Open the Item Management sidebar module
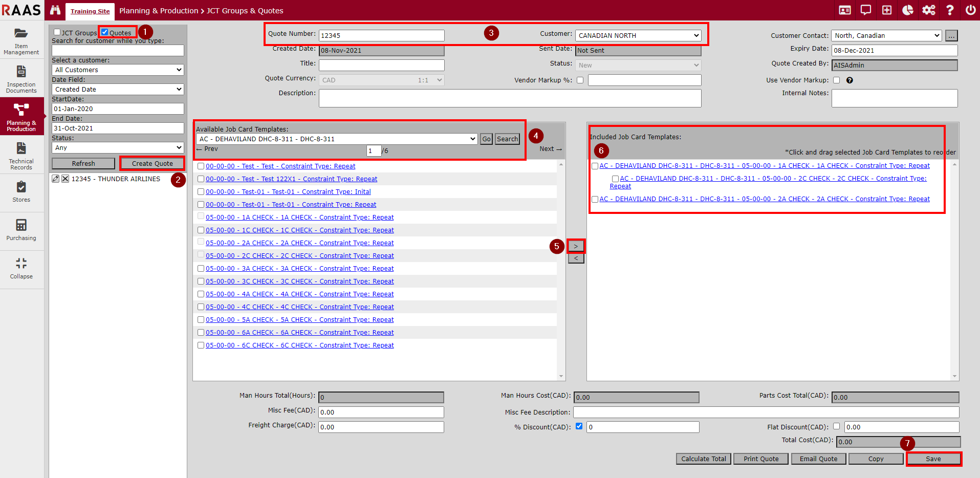980x478 pixels. pyautogui.click(x=21, y=41)
